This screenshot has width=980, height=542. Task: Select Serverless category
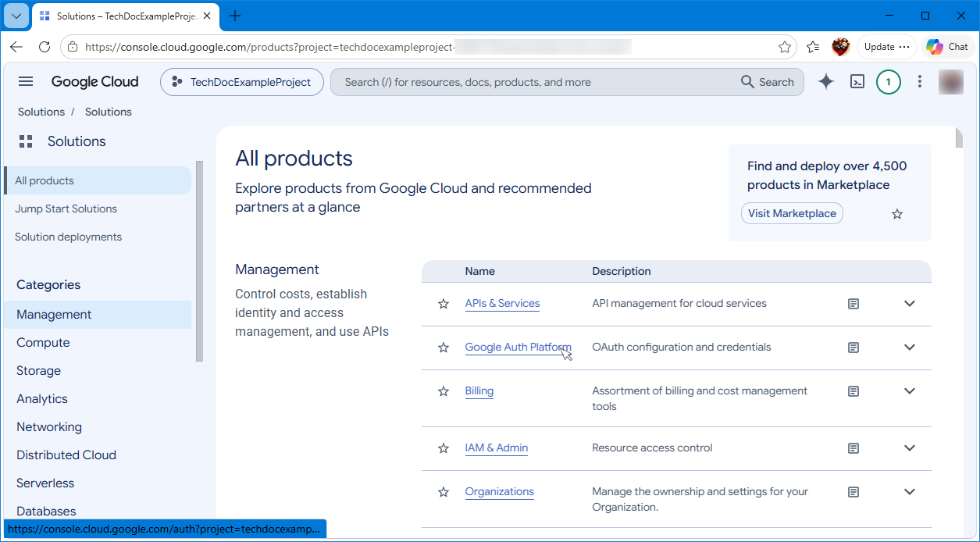coord(45,483)
